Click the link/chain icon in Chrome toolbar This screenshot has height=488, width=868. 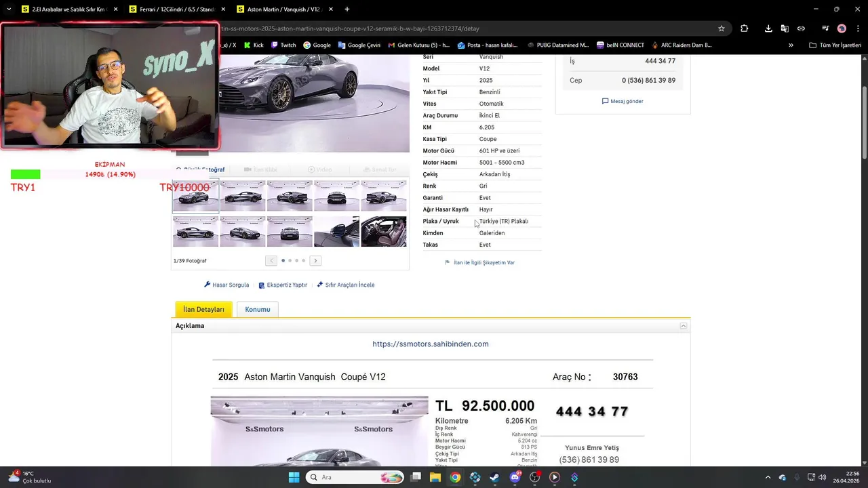point(801,28)
